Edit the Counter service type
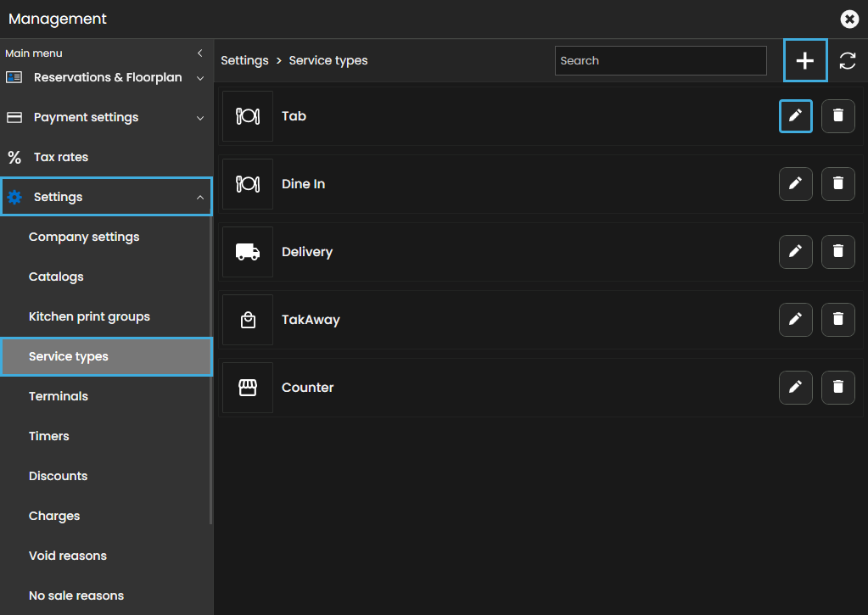Image resolution: width=868 pixels, height=615 pixels. click(795, 388)
